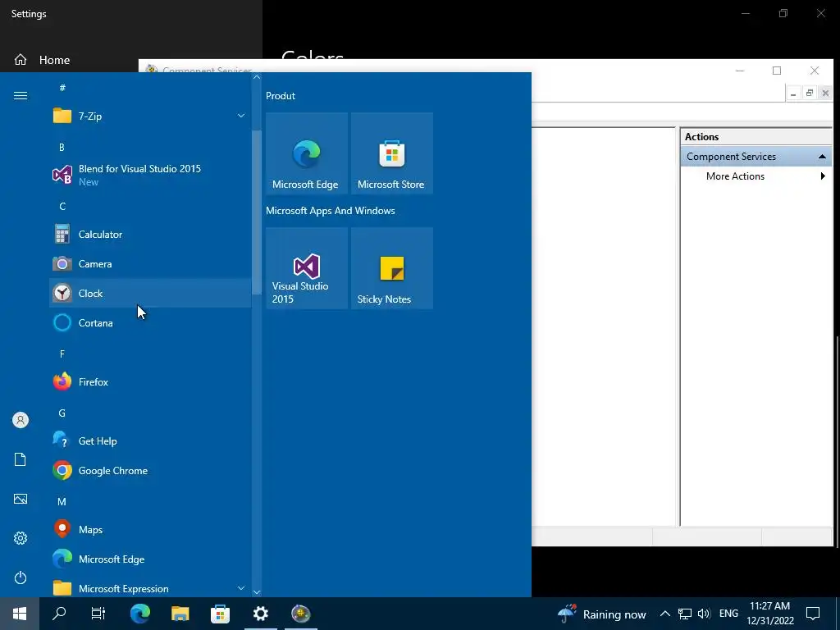The image size is (840, 630).
Task: Expand the Start menu hamburger button
Action: 21,95
